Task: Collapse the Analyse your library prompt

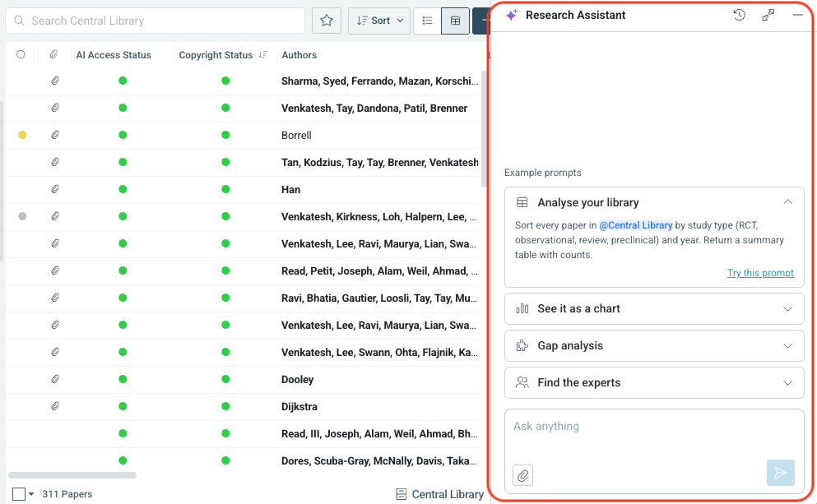Action: click(x=787, y=202)
